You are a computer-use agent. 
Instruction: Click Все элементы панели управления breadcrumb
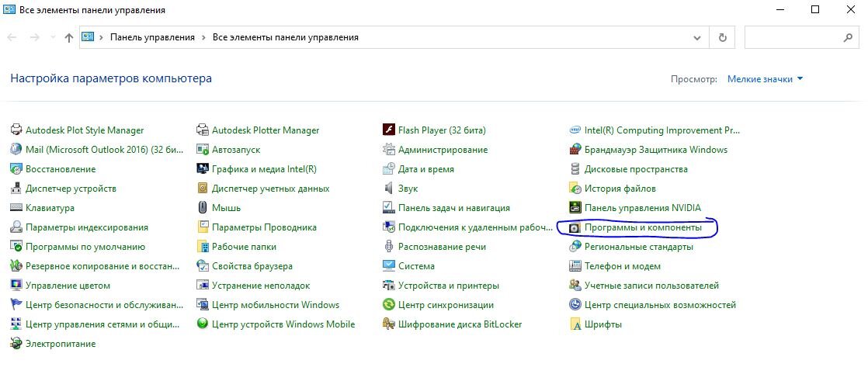286,38
